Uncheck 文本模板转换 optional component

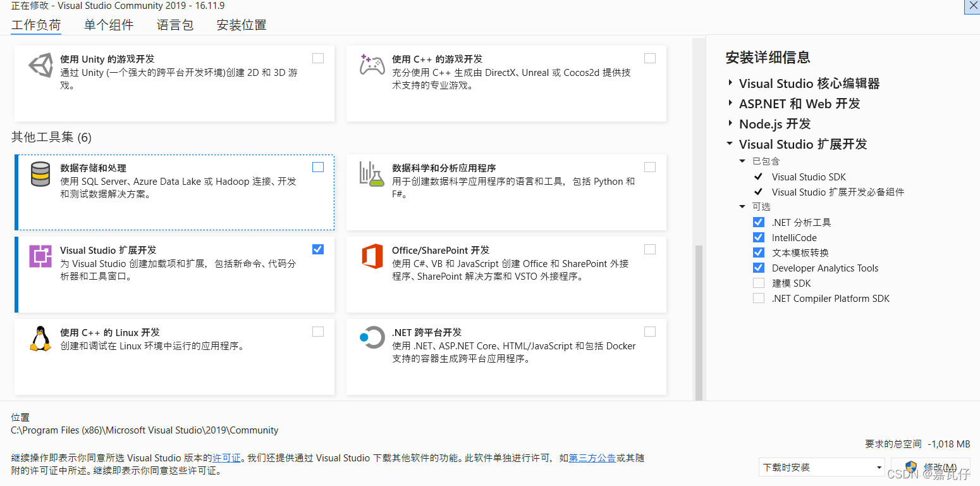759,252
